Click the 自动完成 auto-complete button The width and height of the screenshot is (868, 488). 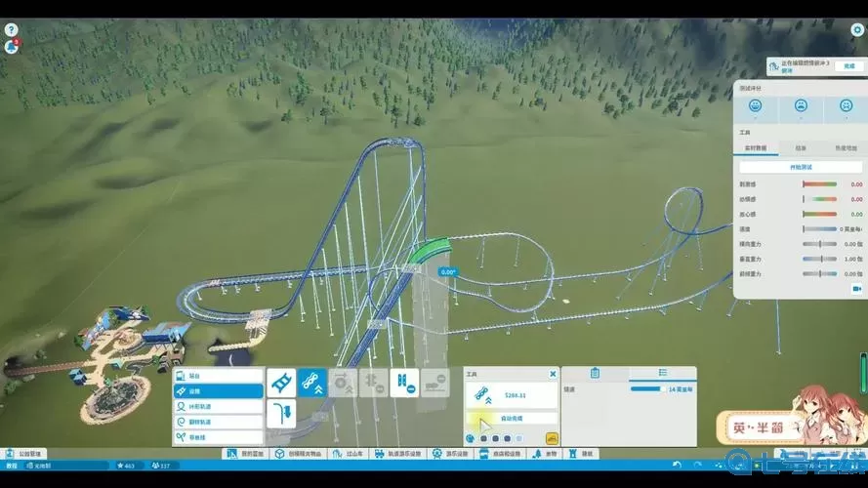point(512,418)
